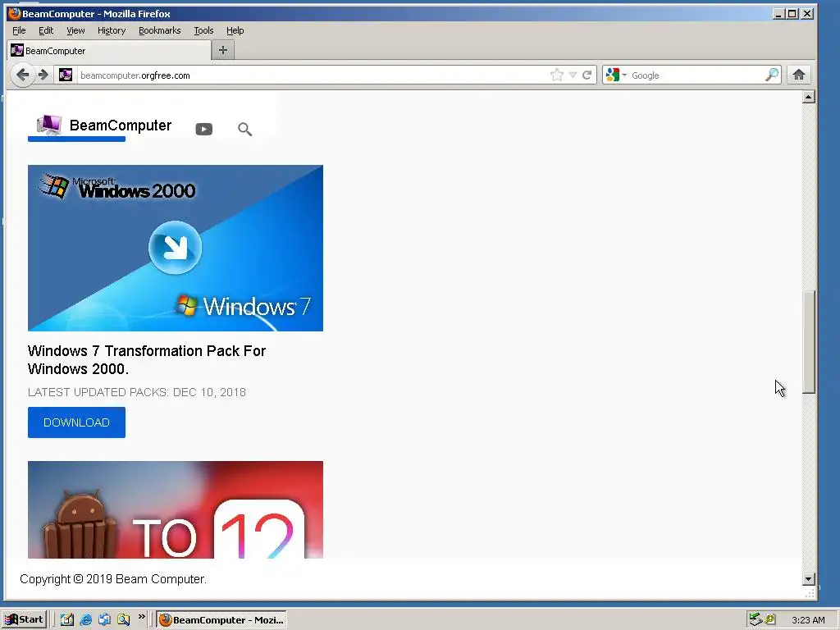Click the first quick launch icon beside Start
Screen dimensions: 840x630
tap(67, 620)
